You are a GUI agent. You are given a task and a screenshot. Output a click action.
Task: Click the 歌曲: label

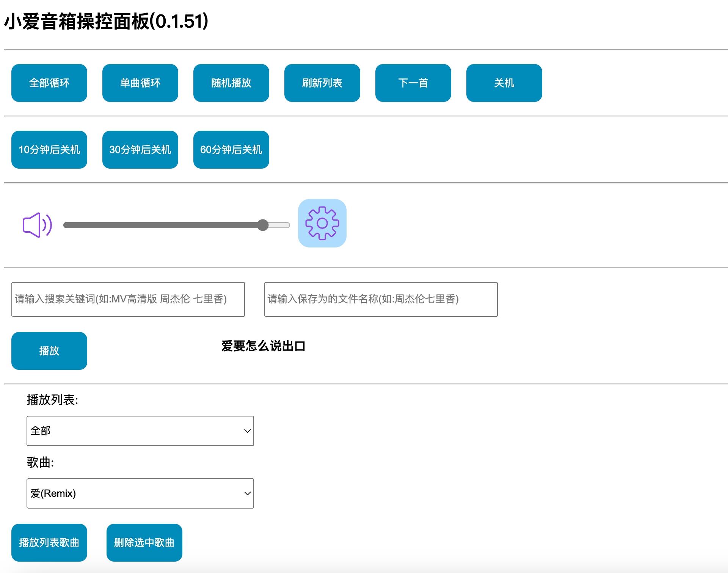40,462
